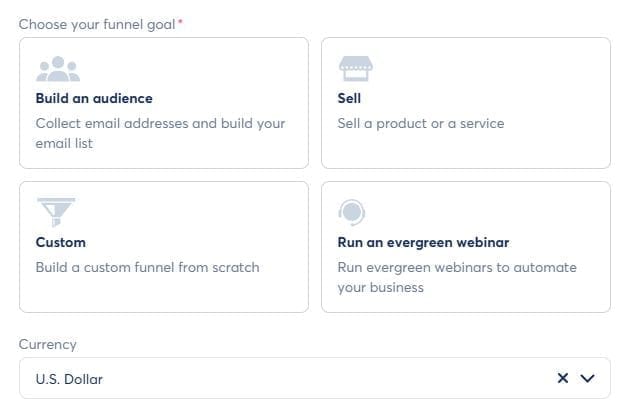This screenshot has width=640, height=417.
Task: Open the U.S. Dollar currency field
Action: point(280,379)
